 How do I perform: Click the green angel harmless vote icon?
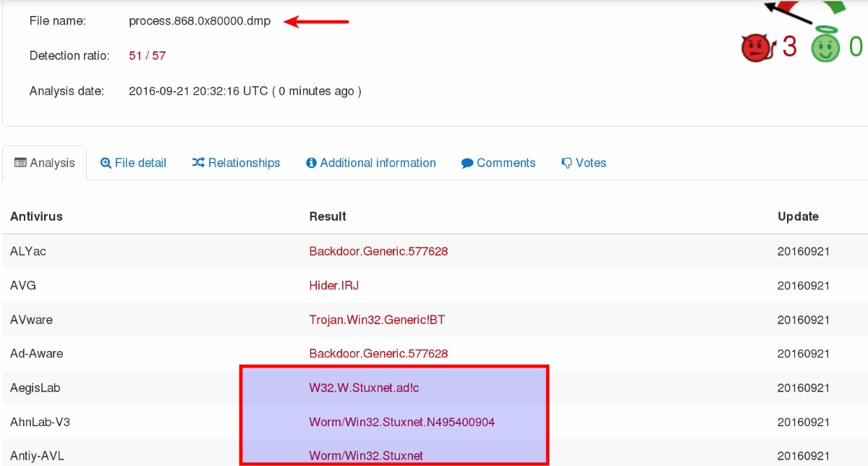(x=825, y=46)
